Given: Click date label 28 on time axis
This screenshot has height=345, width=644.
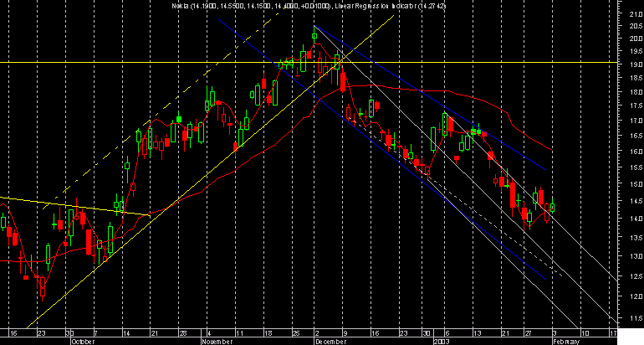Looking at the screenshot, I should pos(183,333).
